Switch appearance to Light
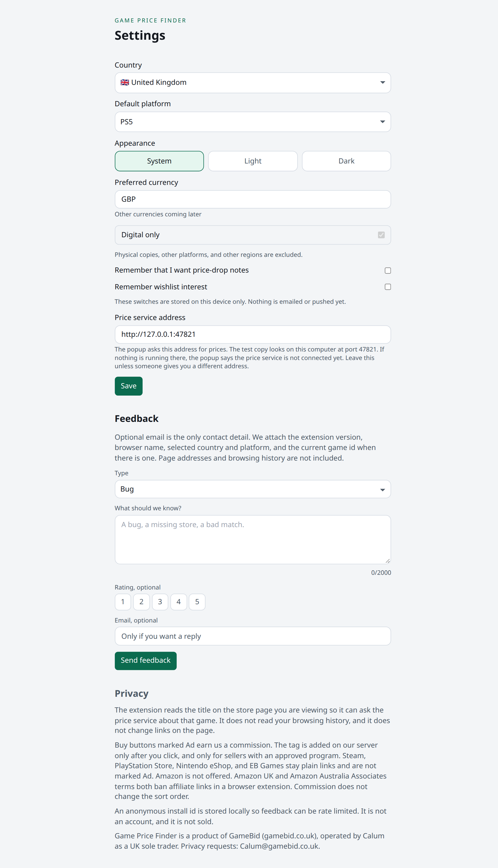The image size is (498, 868). tap(253, 161)
